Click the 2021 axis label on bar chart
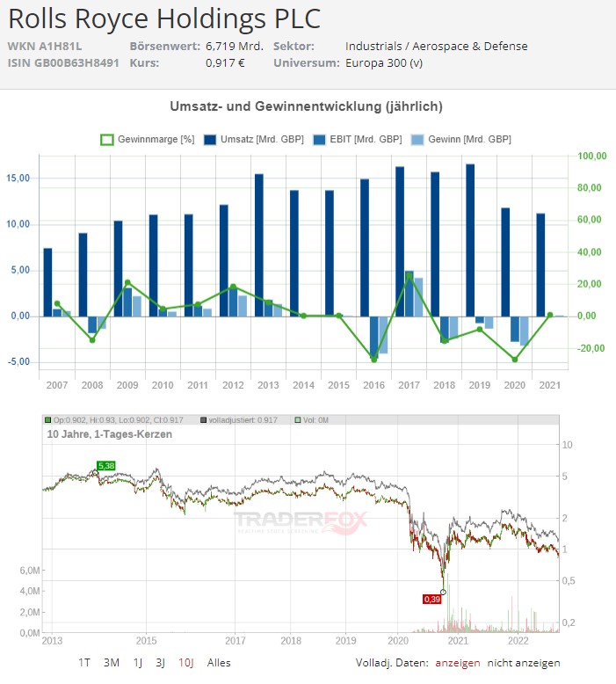616x684 pixels. [x=550, y=385]
